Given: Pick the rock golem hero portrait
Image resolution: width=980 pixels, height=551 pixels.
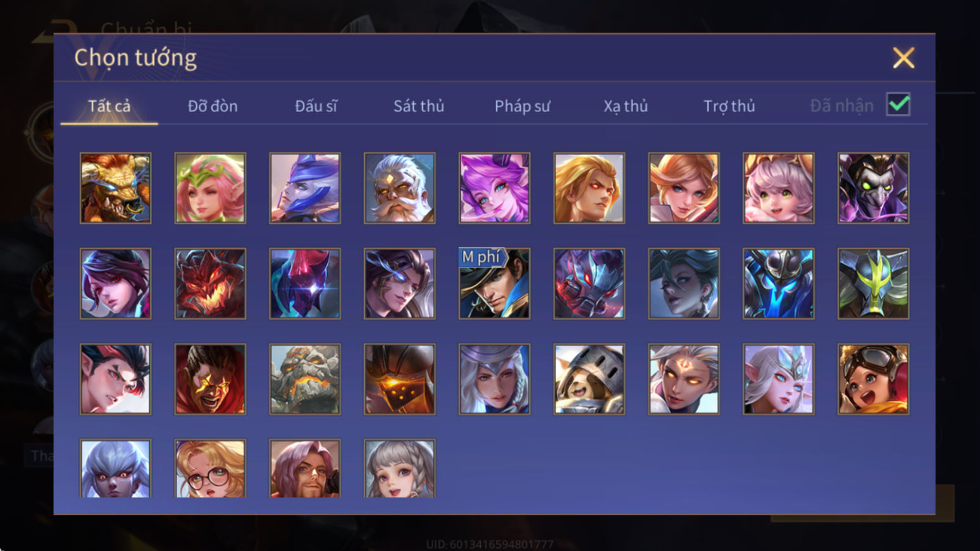Looking at the screenshot, I should (x=305, y=379).
